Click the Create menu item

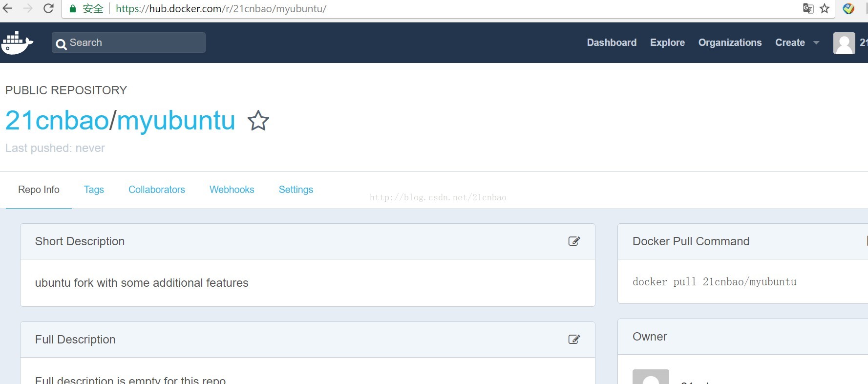[x=790, y=43]
